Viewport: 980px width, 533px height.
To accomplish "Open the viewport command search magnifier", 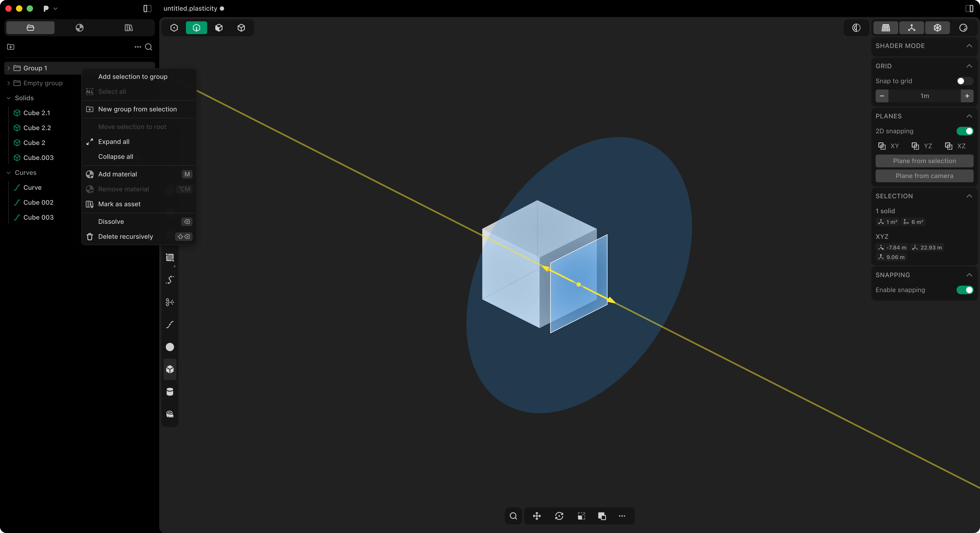I will click(513, 516).
